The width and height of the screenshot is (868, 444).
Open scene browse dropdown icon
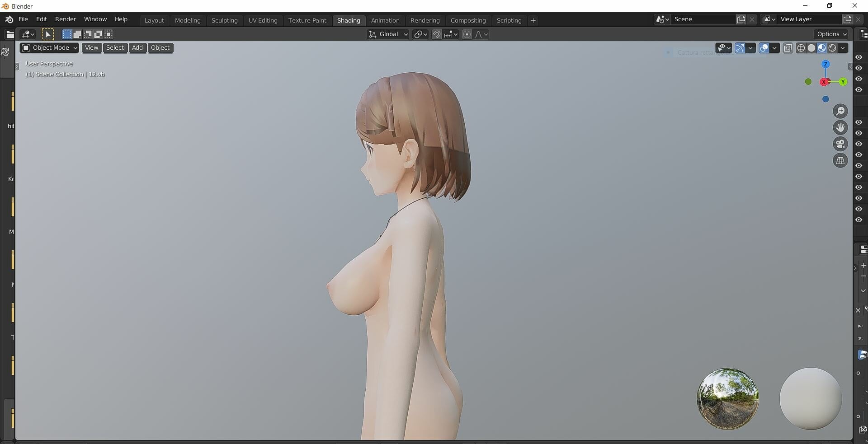pyautogui.click(x=662, y=19)
